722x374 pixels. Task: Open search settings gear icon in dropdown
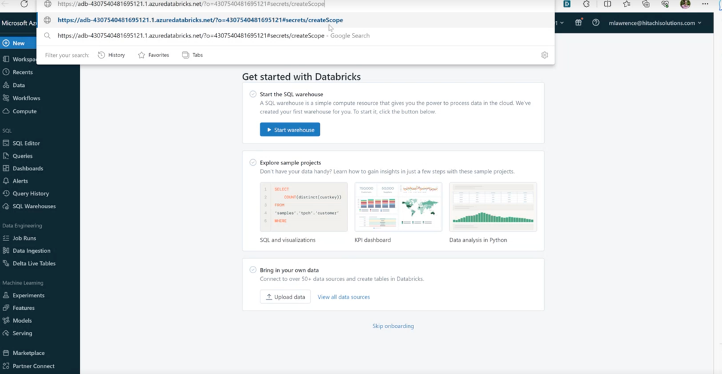pyautogui.click(x=544, y=55)
